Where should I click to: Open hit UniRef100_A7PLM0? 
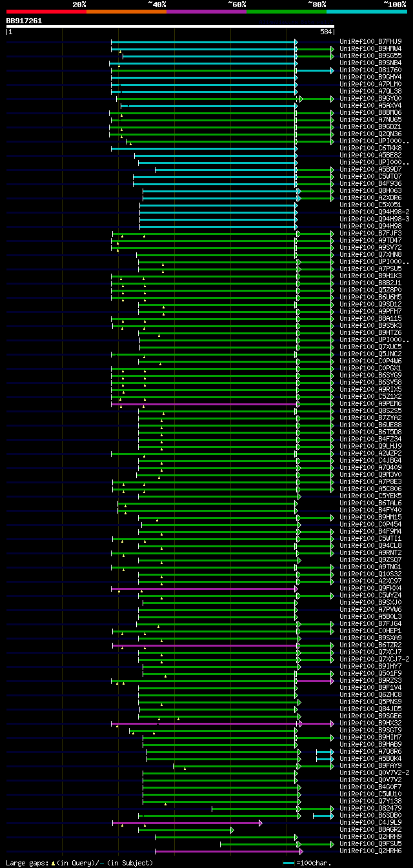point(370,84)
